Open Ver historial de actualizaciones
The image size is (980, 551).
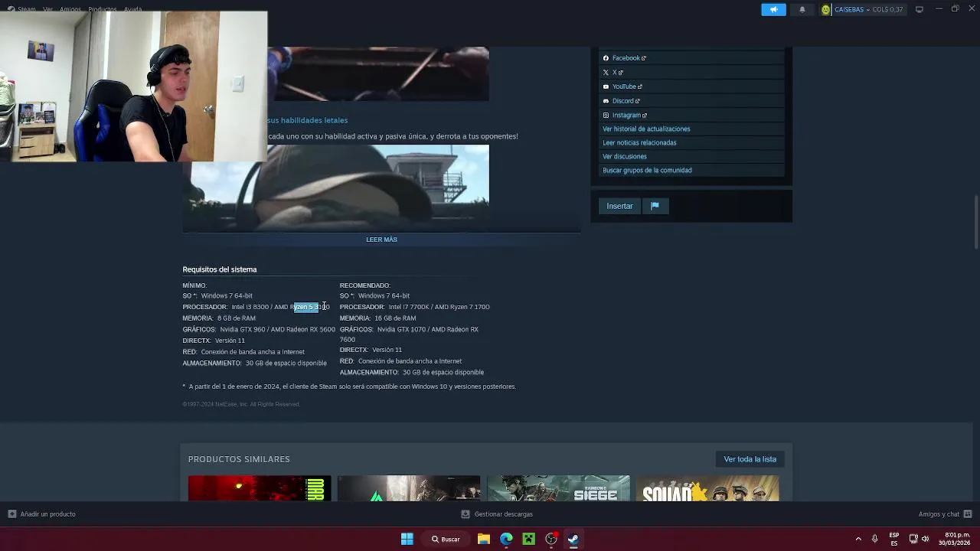[x=646, y=129]
